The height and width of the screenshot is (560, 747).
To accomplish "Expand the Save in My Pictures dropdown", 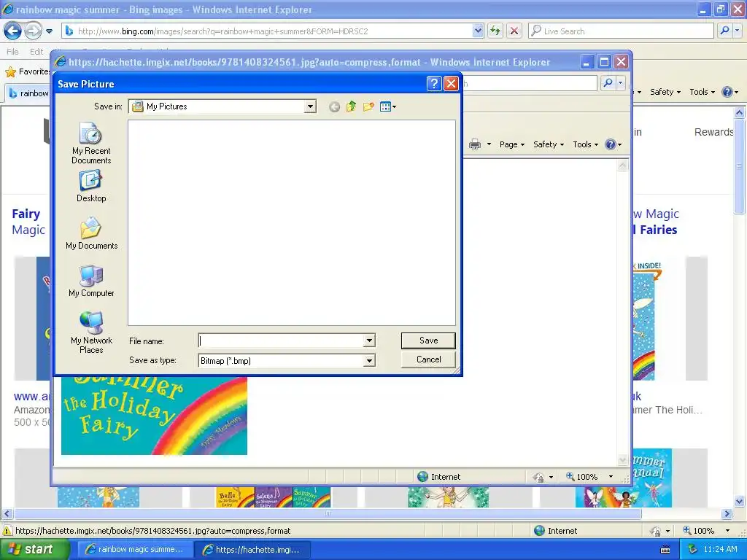I will 310,106.
